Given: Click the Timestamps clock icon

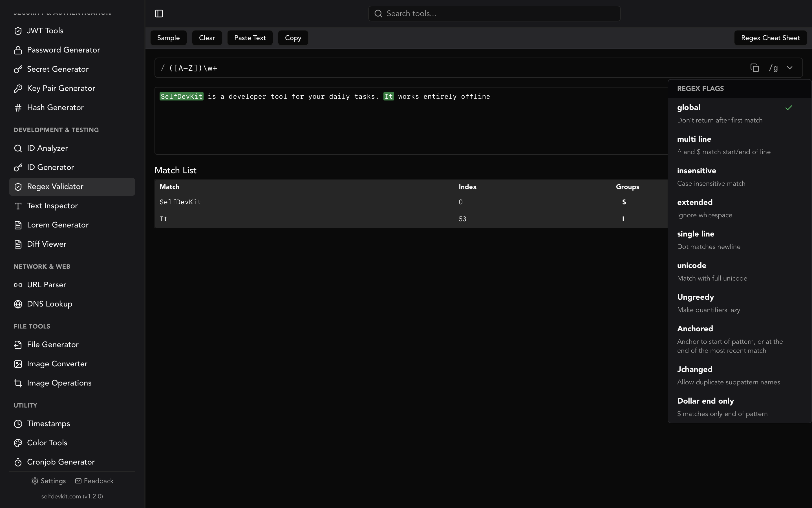Looking at the screenshot, I should pos(18,424).
